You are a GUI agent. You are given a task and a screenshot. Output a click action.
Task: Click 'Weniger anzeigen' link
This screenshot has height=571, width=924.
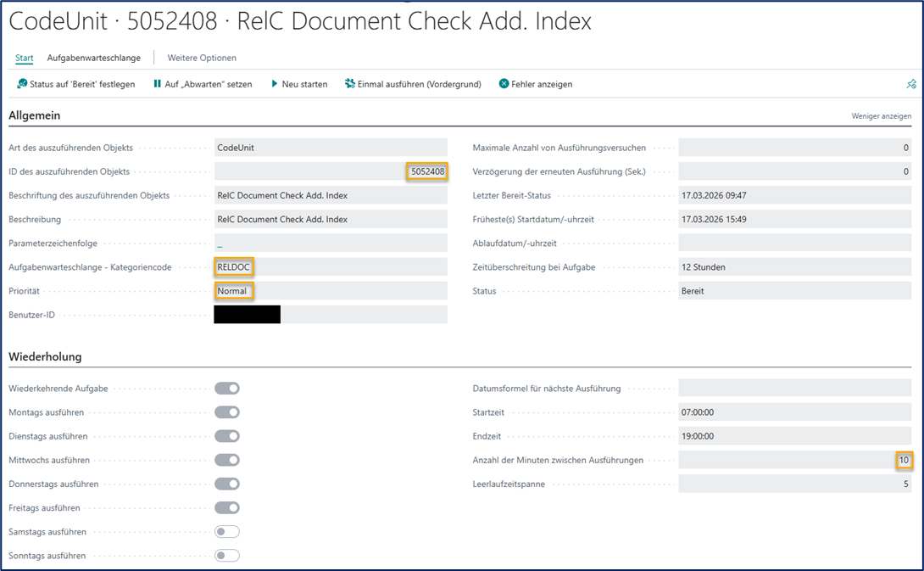881,116
